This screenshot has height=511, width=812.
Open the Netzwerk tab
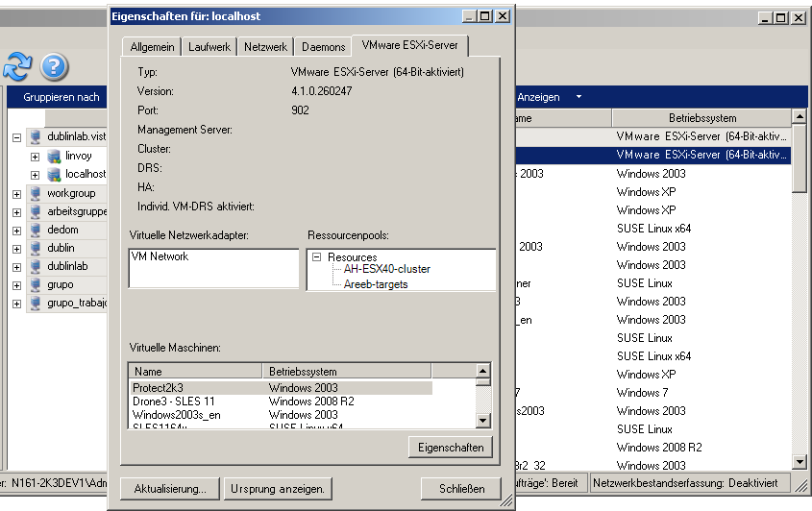[x=265, y=47]
